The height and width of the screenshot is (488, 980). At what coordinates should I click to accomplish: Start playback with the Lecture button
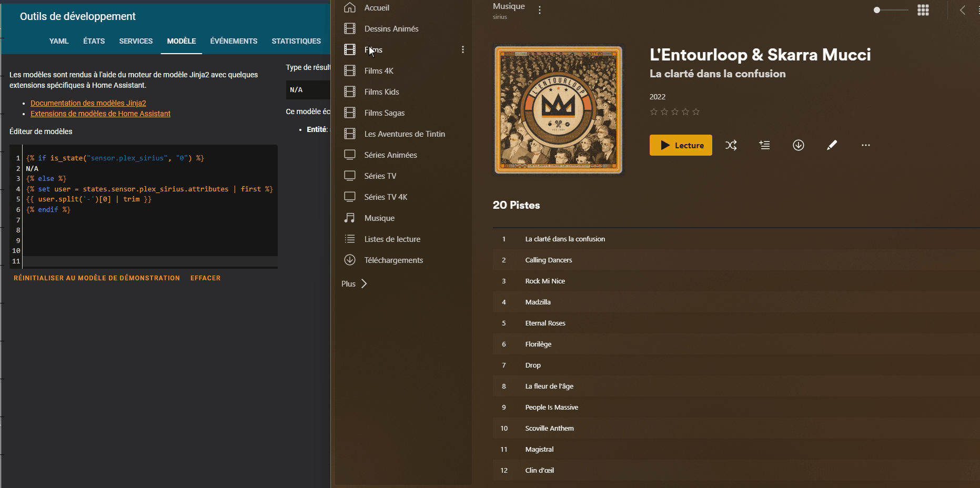681,145
